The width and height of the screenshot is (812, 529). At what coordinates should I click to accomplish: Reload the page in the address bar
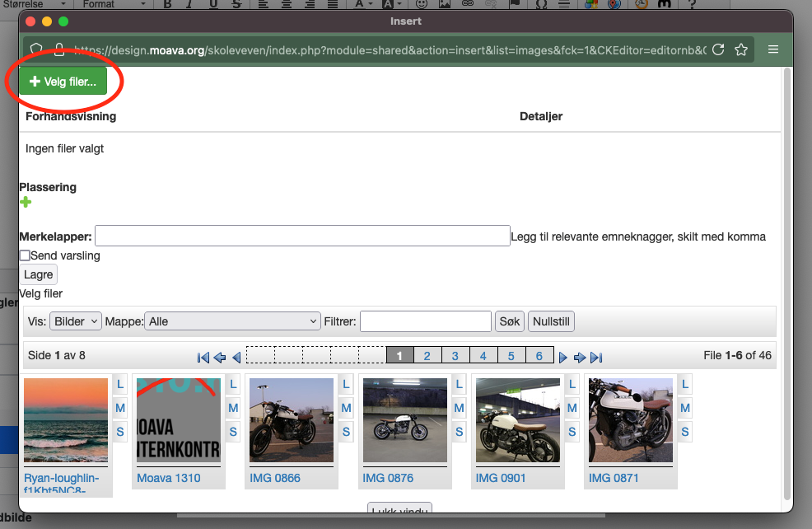(718, 49)
